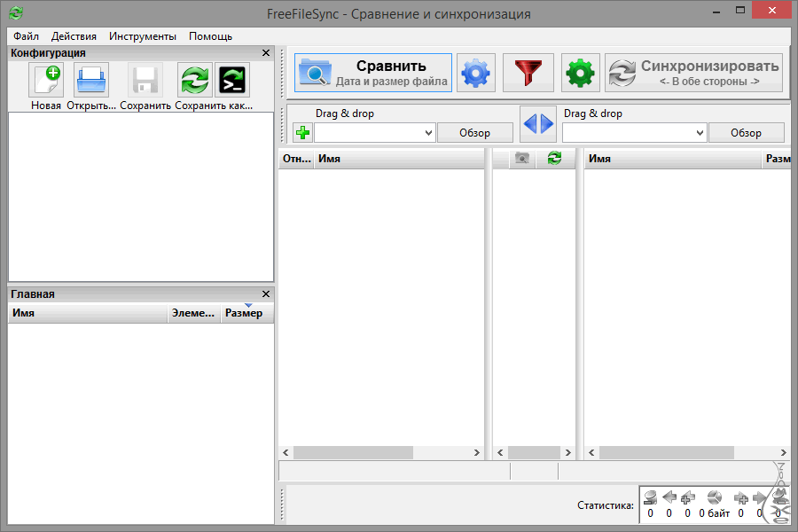This screenshot has height=532, width=798.
Task: Click FreeFileSync title bar app icon
Action: point(16,12)
